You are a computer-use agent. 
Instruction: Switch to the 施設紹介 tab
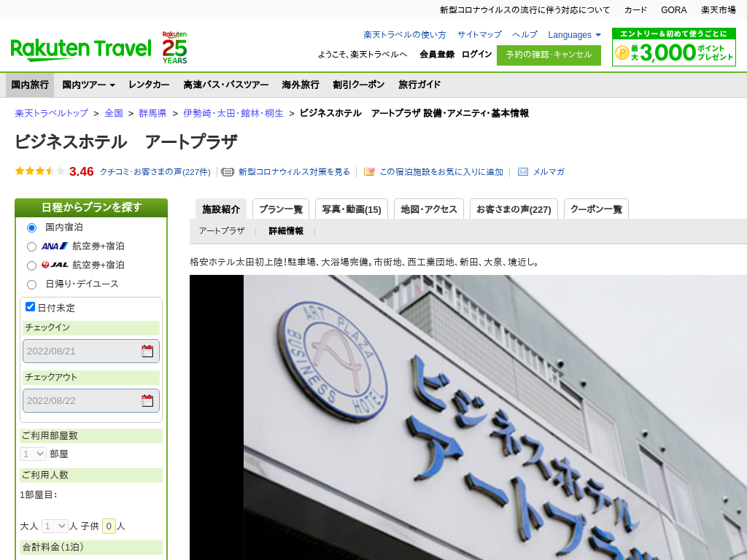(221, 209)
